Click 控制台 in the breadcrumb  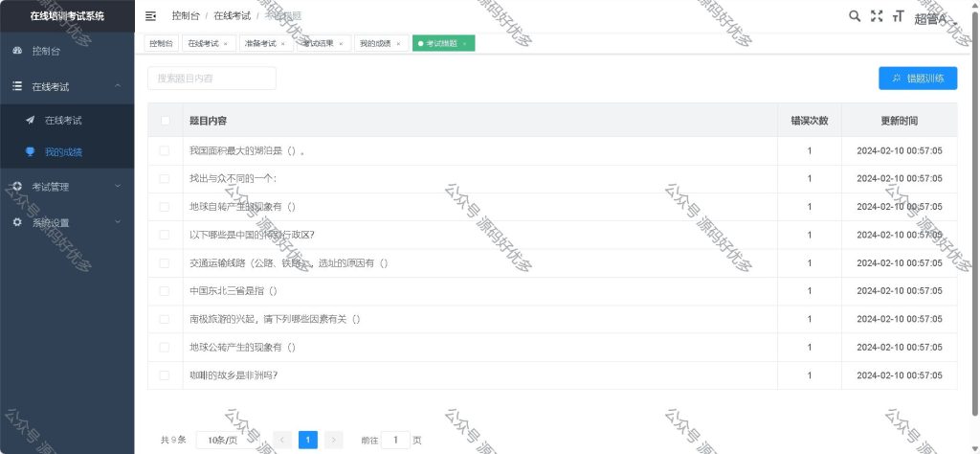tap(186, 16)
